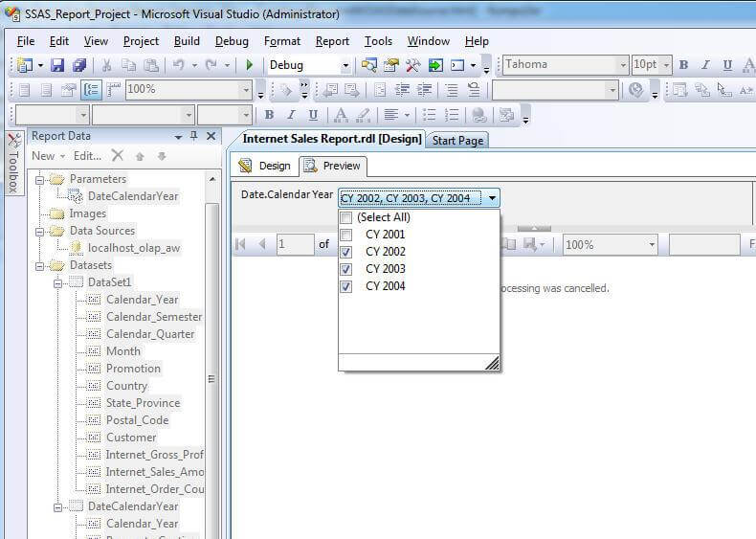This screenshot has height=539, width=756.
Task: Open the Debug configuration dropdown
Action: (345, 65)
